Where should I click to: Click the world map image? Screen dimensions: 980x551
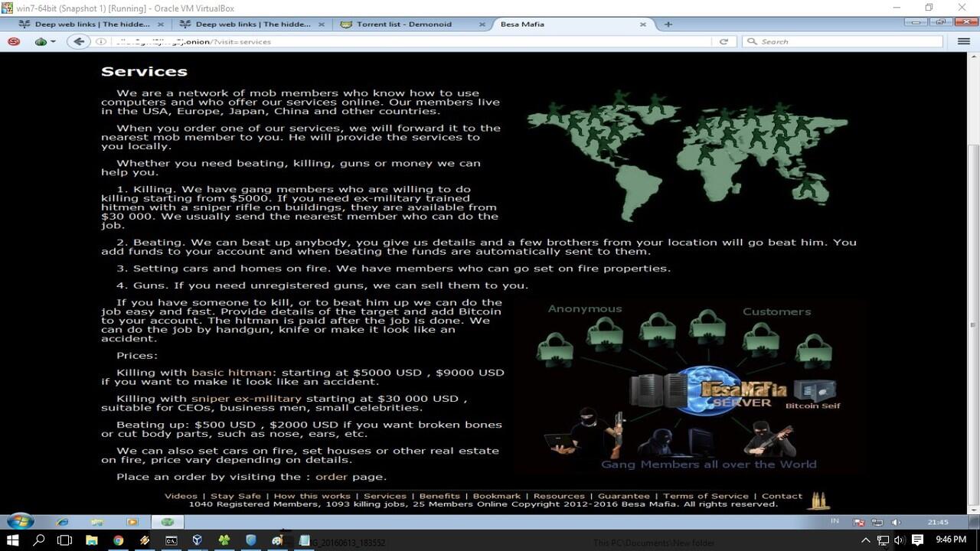(687, 155)
